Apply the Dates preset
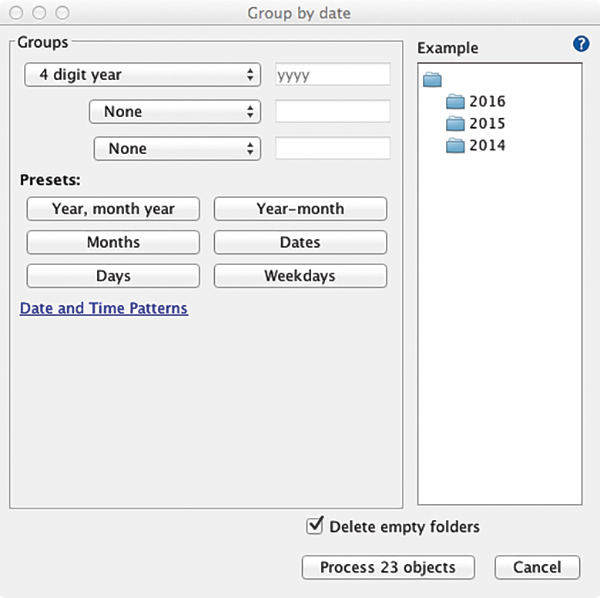Screen dimensions: 600x598 coord(300,242)
